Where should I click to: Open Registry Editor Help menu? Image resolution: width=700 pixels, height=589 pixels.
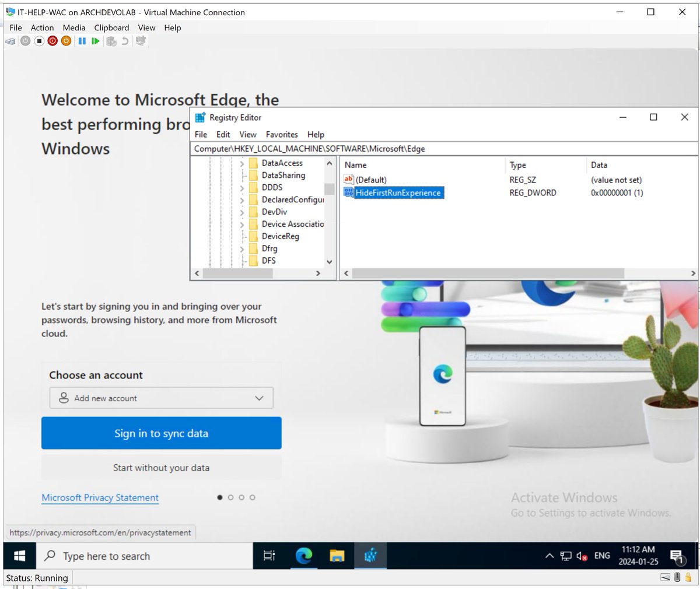[x=316, y=134]
